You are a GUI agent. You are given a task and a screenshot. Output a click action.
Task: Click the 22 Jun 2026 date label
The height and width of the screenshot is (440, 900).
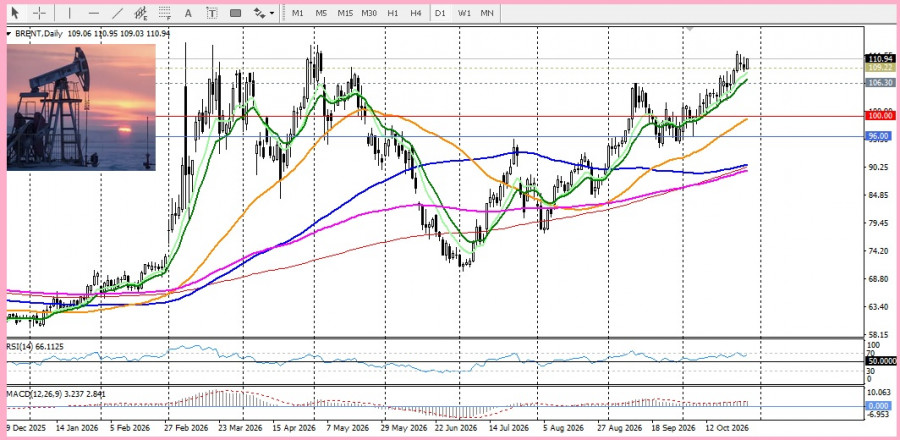[x=456, y=428]
